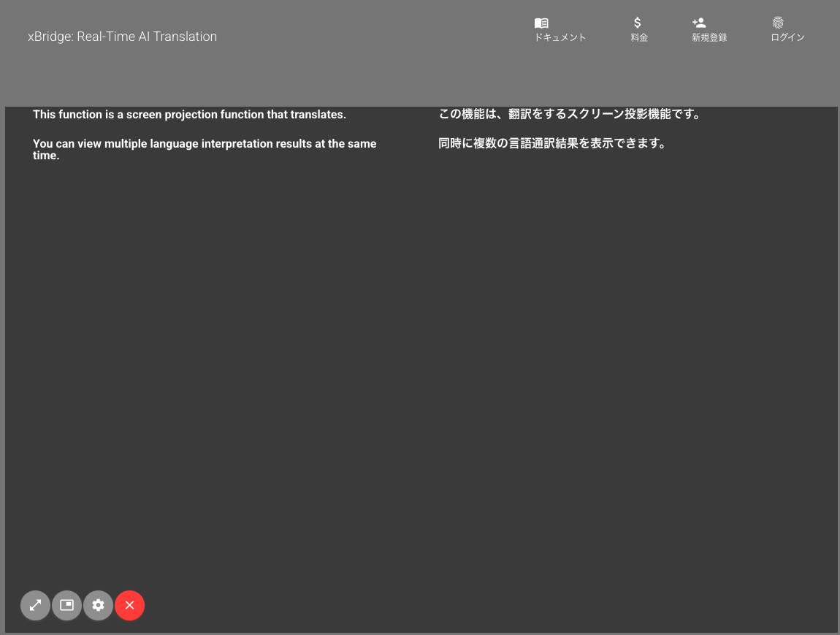840x635 pixels.
Task: Click the xBridge: Real-Time AI Translation title
Action: [122, 37]
